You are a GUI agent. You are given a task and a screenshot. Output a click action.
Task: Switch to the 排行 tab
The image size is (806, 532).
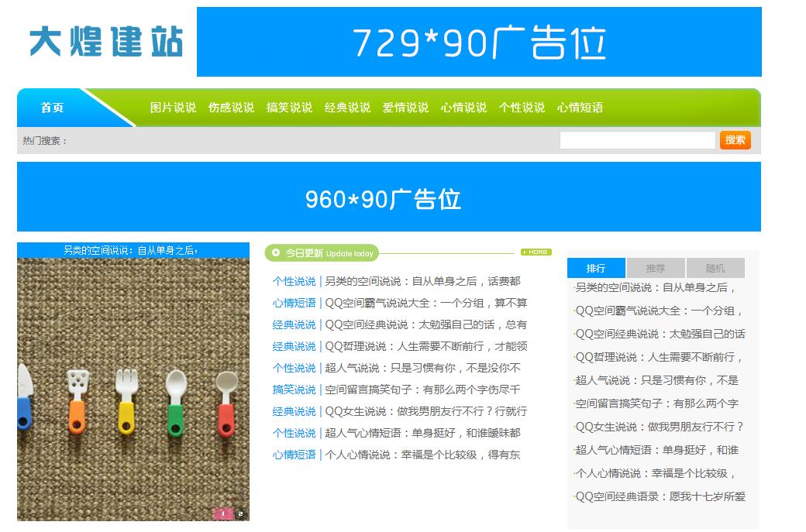pos(596,268)
